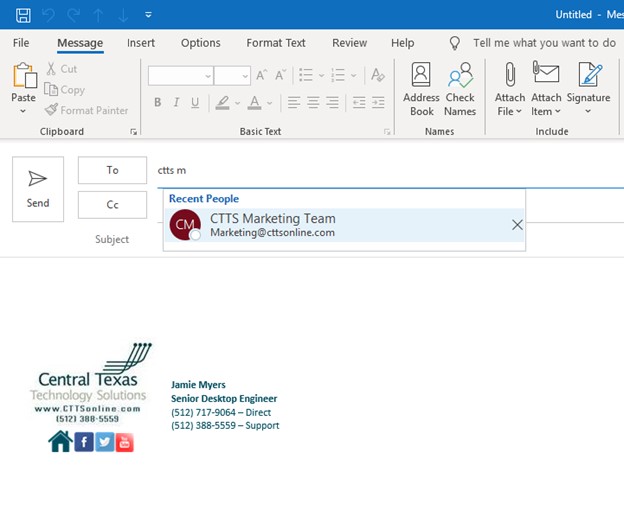The width and height of the screenshot is (624, 523).
Task: Click the YouTube icon in signature
Action: (124, 441)
